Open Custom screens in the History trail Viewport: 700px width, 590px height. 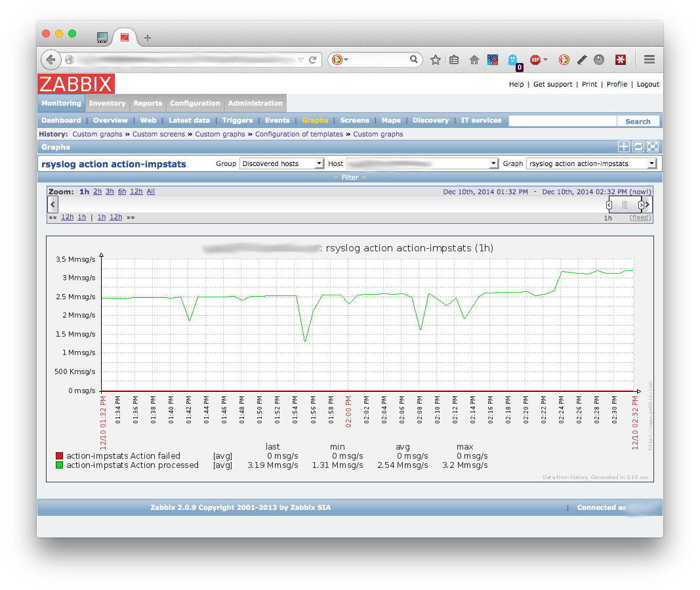(x=159, y=134)
